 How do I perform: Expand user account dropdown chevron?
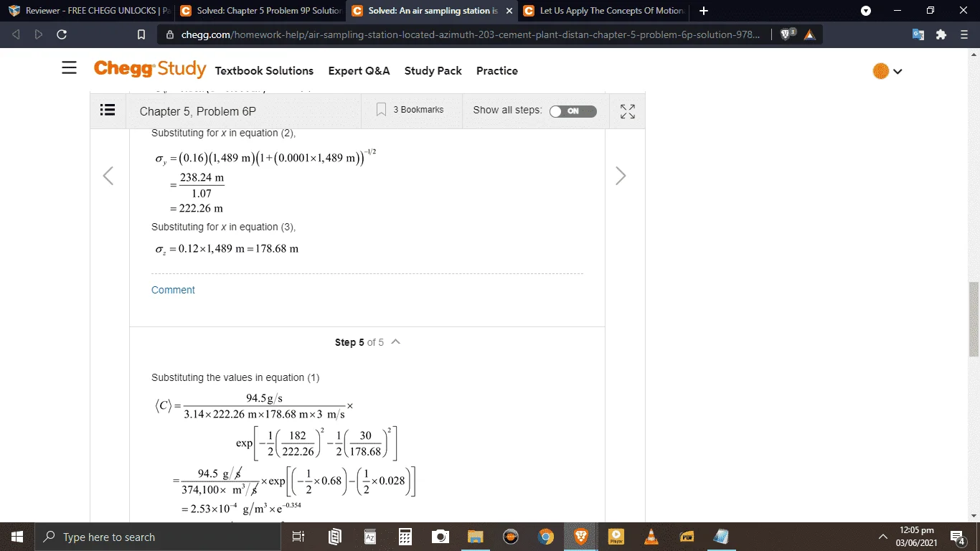click(x=897, y=71)
